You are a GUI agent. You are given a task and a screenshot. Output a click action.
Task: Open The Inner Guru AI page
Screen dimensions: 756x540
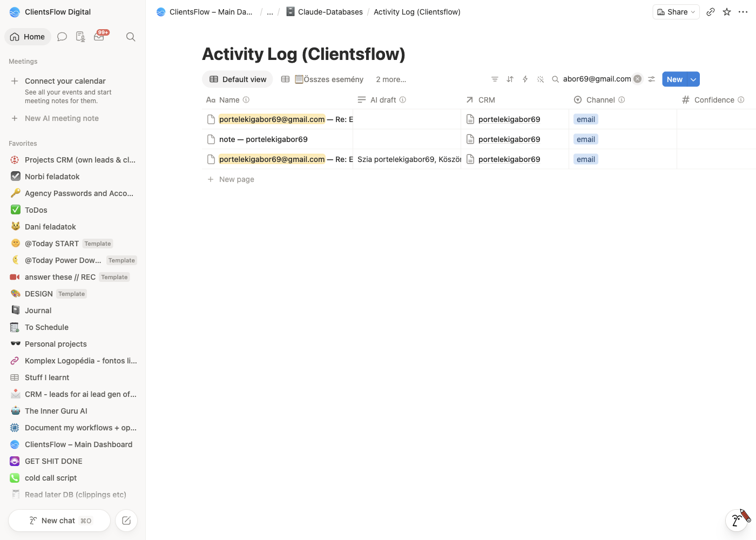pos(73,411)
